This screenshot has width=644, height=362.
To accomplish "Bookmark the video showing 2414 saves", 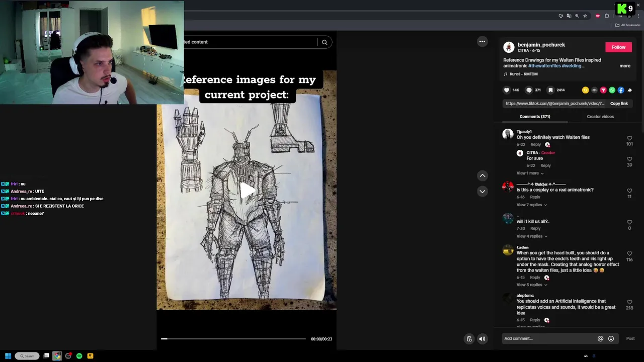I will click(550, 90).
